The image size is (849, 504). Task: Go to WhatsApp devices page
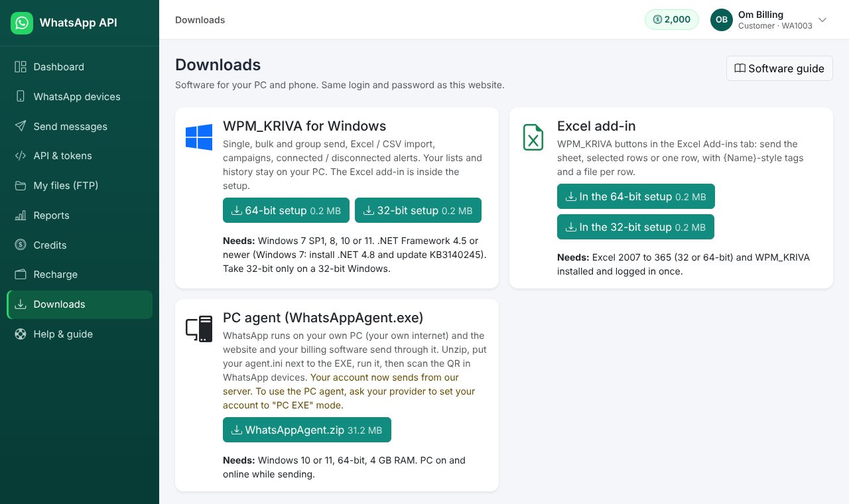[x=80, y=97]
